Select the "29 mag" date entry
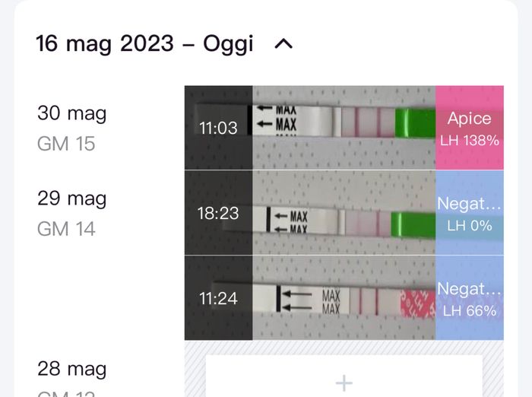The image size is (532, 397). (x=72, y=198)
